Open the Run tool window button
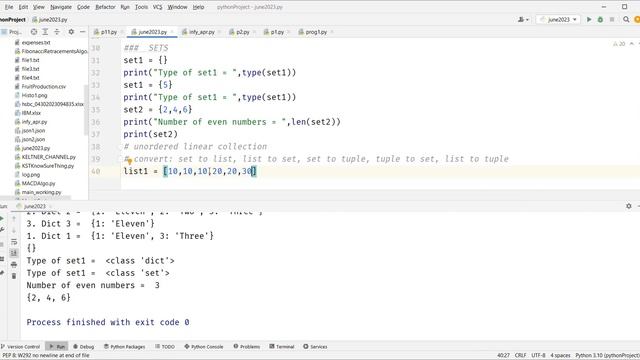This screenshot has height=360, width=640. click(57, 347)
